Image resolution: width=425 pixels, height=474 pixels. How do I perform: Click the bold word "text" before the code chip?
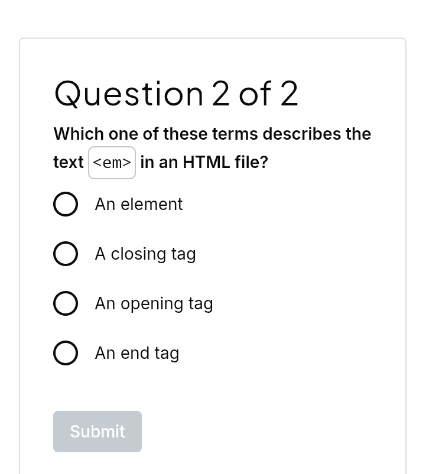coord(68,162)
